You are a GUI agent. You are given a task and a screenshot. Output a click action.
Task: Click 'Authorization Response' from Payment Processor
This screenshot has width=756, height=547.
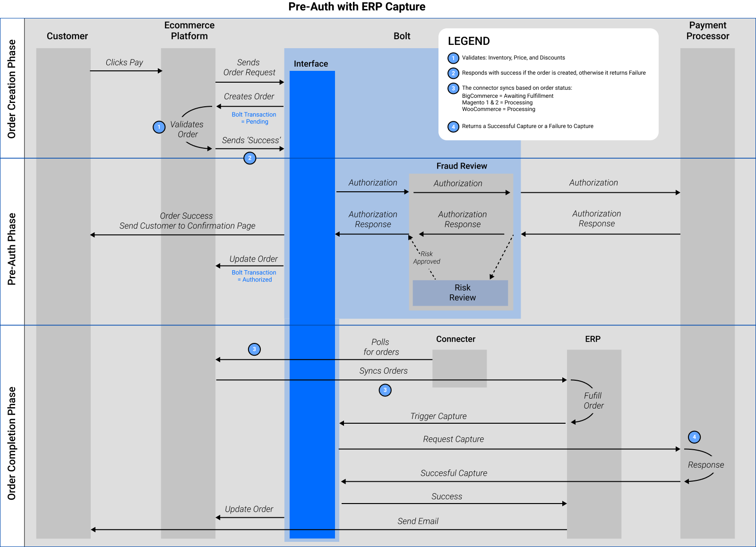pos(597,219)
